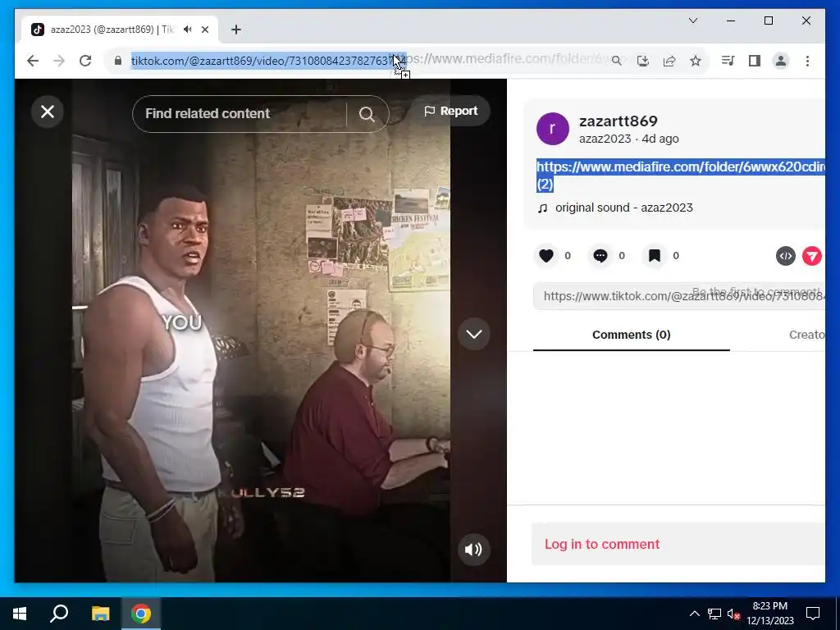Screen dimensions: 840x630
Task: Click share this page icon
Action: click(x=669, y=61)
